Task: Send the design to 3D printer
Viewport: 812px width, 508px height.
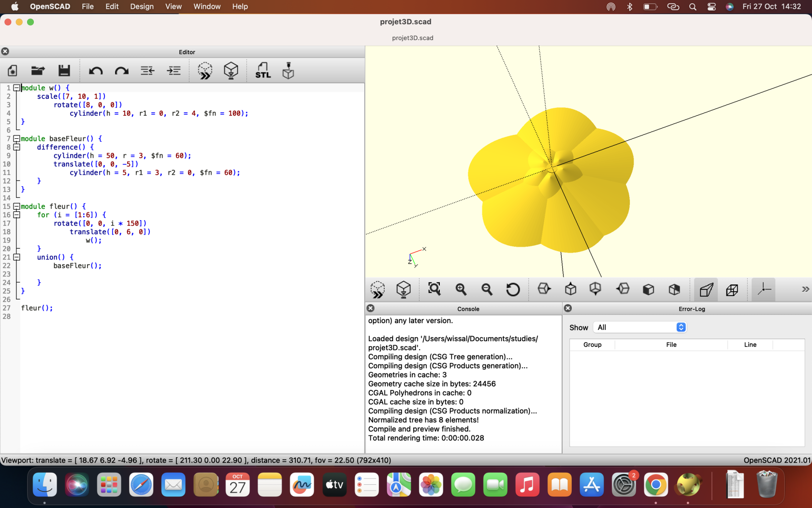Action: click(288, 71)
